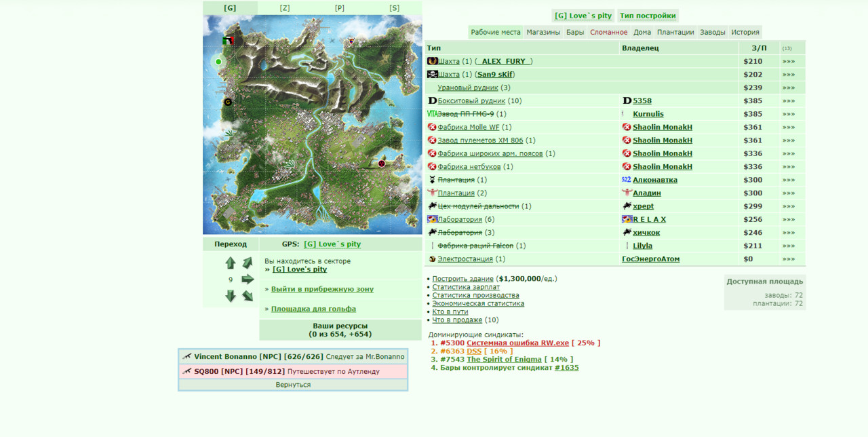Image resolution: width=868 pixels, height=437 pixels.
Task: Click the icon beside owner xpept
Action: coord(627,206)
